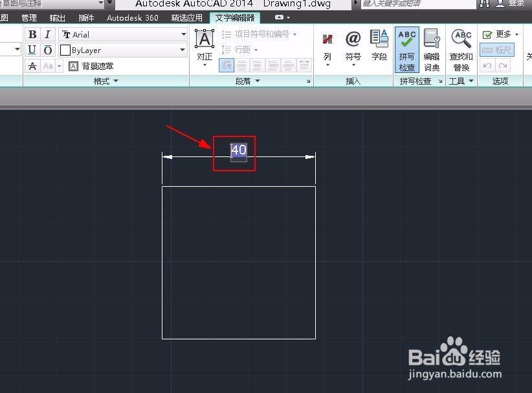
Task: Select justify paragraph icon
Action: [288, 65]
